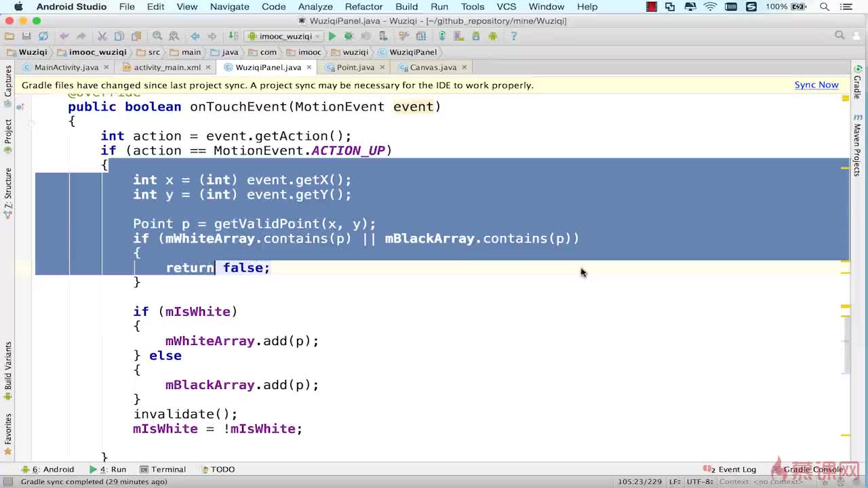Switch to the MainActivity.java tab
The image size is (868, 488).
(66, 67)
